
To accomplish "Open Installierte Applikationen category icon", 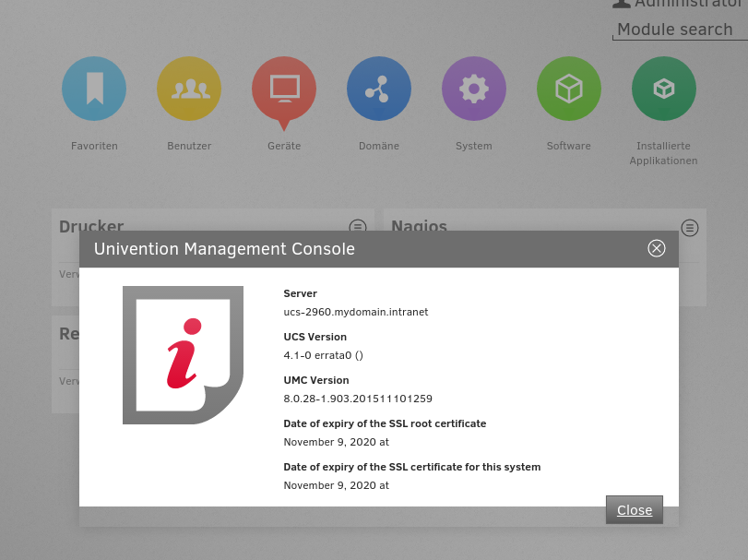I will tap(664, 89).
